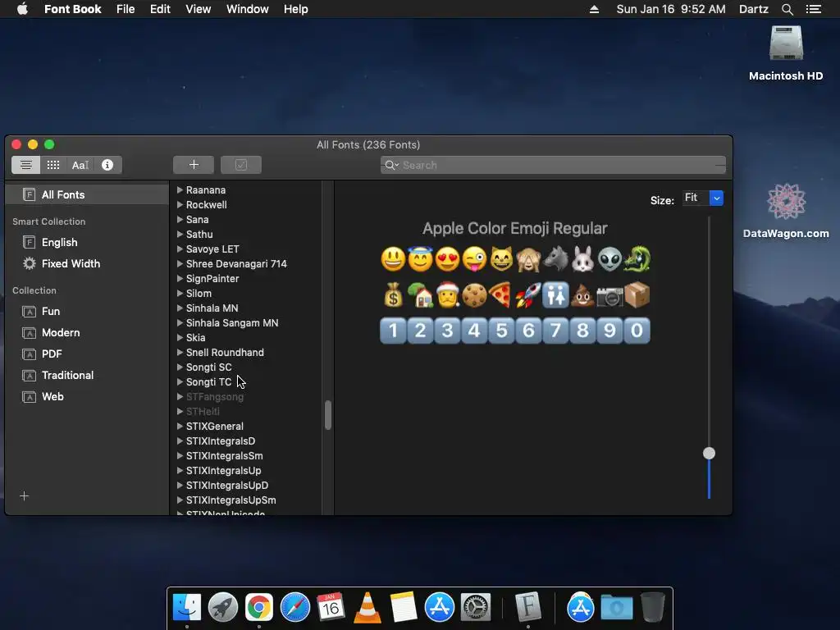
Task: Select STIXIntegralsSm font
Action: (x=225, y=456)
